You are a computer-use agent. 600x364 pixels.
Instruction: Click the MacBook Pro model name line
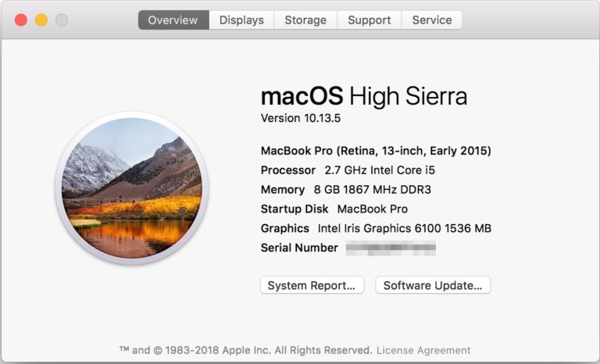click(376, 151)
